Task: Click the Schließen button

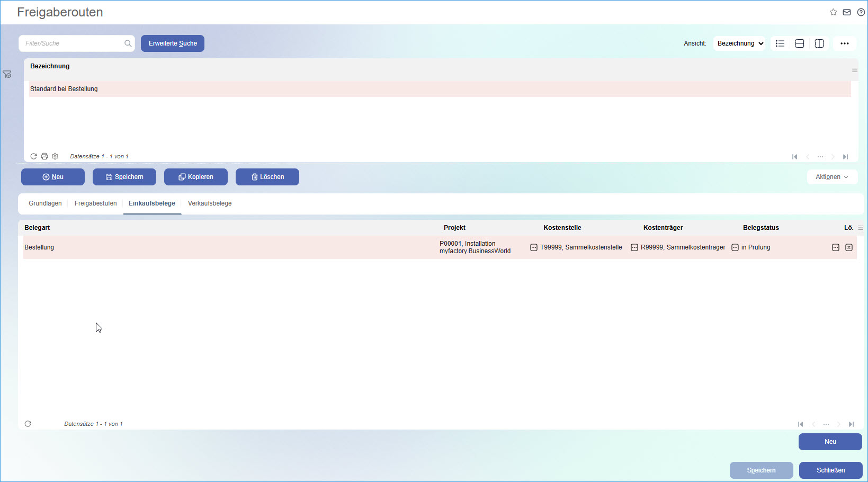Action: [x=831, y=470]
